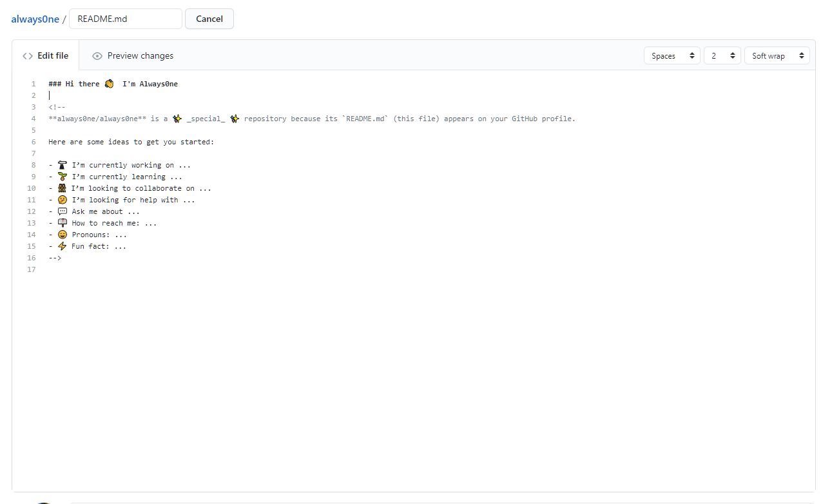Click "I'm currently working on ..." text
Image resolution: width=832 pixels, height=504 pixels.
click(x=131, y=165)
